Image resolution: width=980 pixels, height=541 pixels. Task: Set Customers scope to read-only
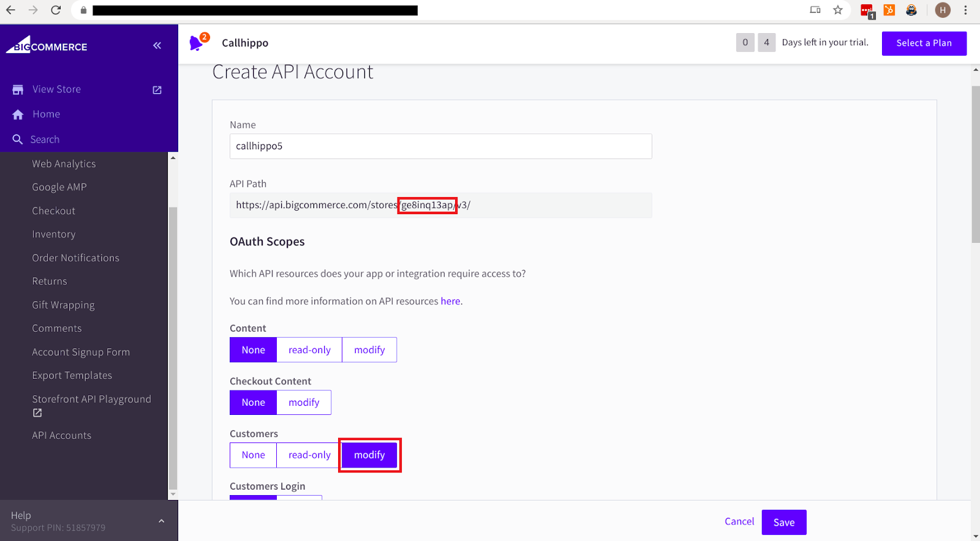click(x=309, y=455)
